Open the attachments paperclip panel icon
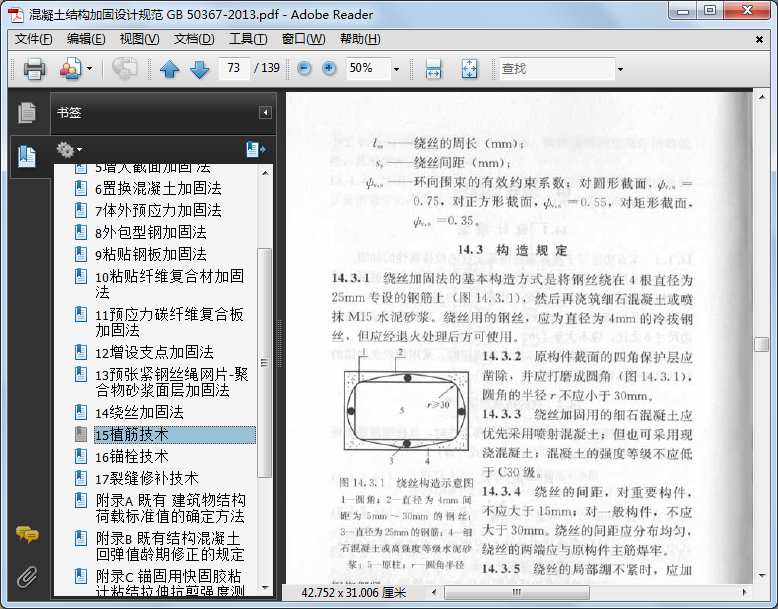This screenshot has width=778, height=609. coord(27,577)
